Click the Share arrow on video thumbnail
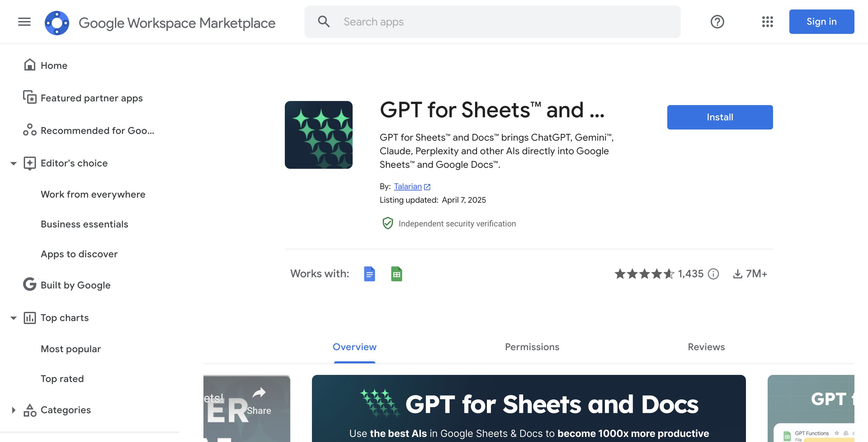Viewport: 868px width, 442px height. click(259, 393)
